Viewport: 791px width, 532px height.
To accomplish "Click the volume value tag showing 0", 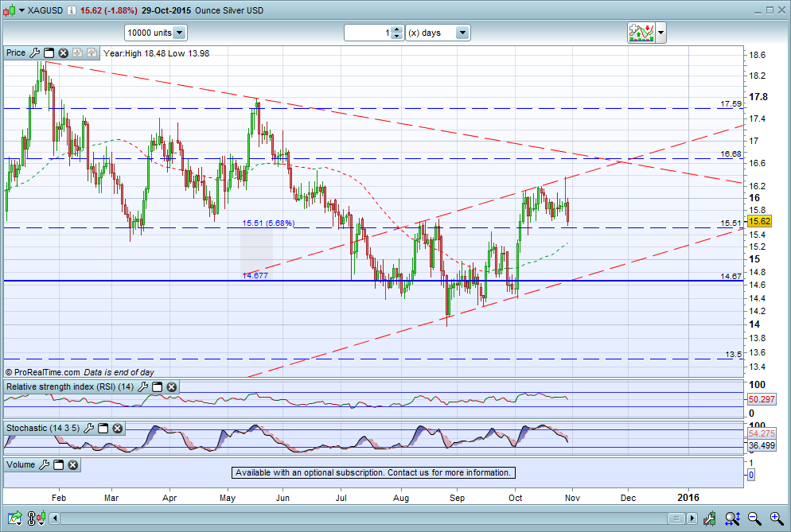I will pyautogui.click(x=750, y=475).
